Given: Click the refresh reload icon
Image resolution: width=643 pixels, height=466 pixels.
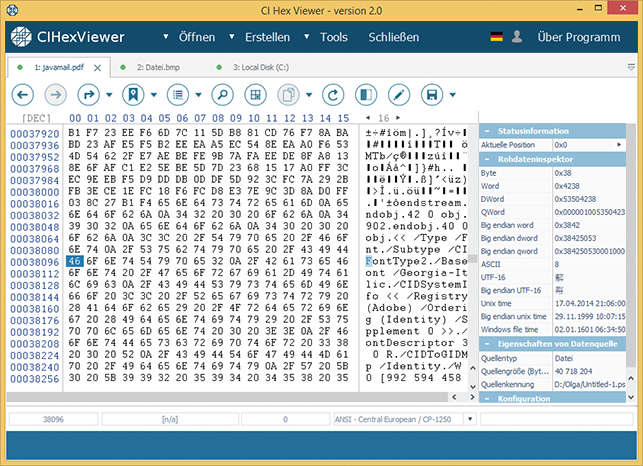Looking at the screenshot, I should tap(333, 95).
